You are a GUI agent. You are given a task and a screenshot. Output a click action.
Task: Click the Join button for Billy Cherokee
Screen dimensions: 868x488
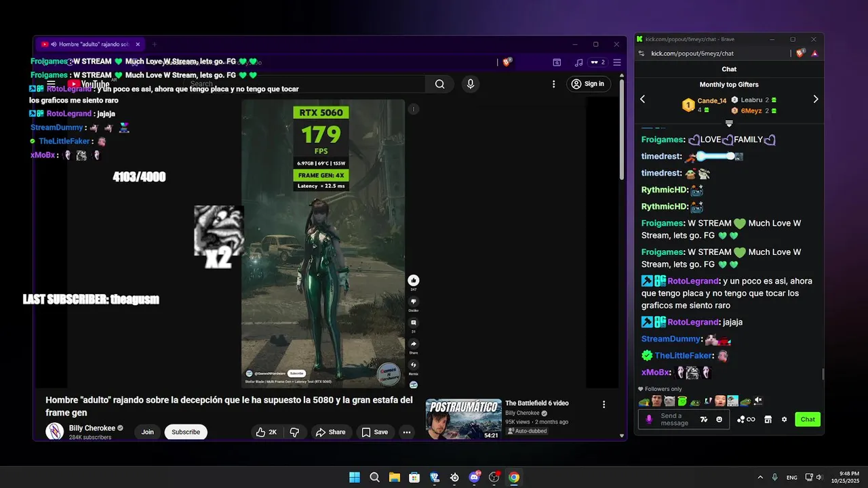point(147,432)
